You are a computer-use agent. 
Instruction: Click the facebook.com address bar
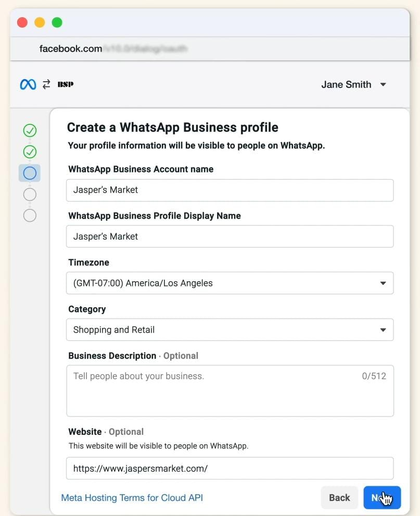click(x=210, y=49)
